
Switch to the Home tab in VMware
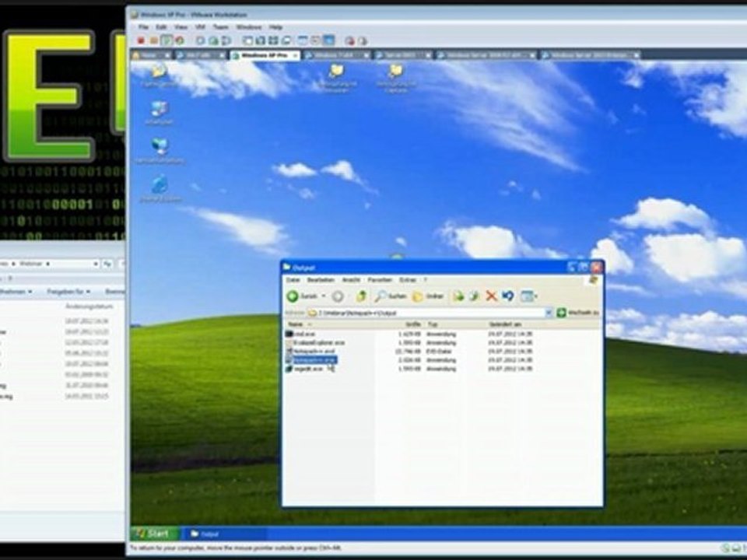coord(149,55)
